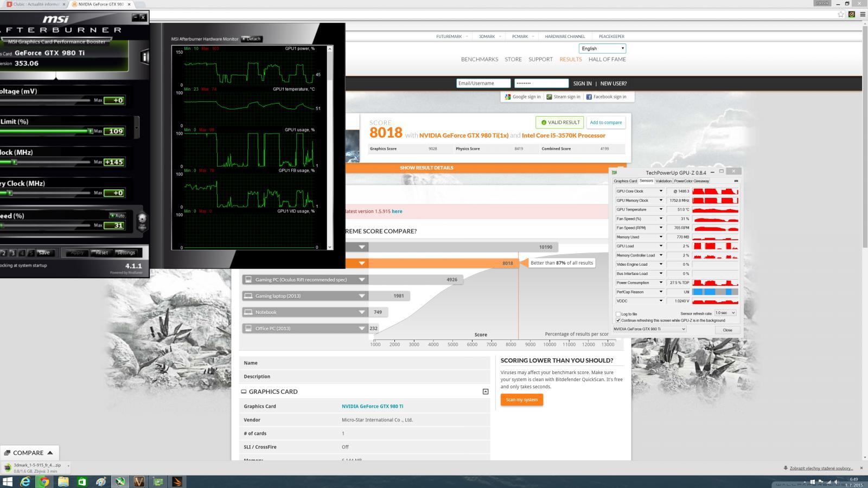Screen dimensions: 868x488
Task: Click the GPU-Z title bar chip icon
Action: (x=615, y=172)
